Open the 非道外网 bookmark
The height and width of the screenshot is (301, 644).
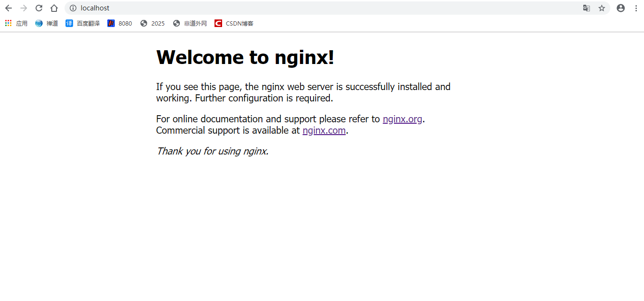click(190, 23)
